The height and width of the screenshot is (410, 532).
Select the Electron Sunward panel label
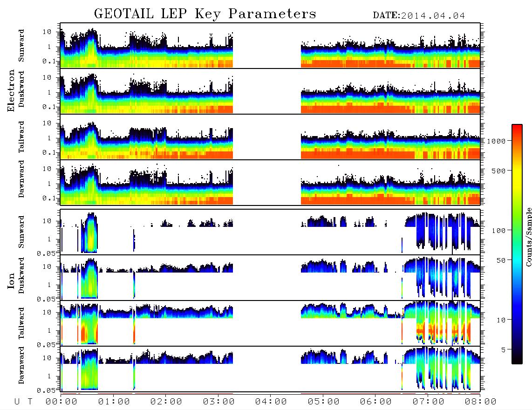point(21,46)
